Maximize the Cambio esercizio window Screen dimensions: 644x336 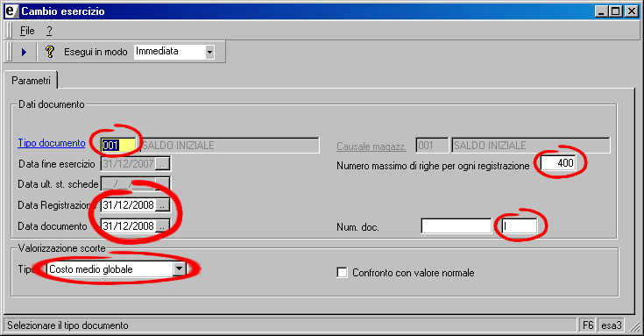pyautogui.click(x=616, y=11)
